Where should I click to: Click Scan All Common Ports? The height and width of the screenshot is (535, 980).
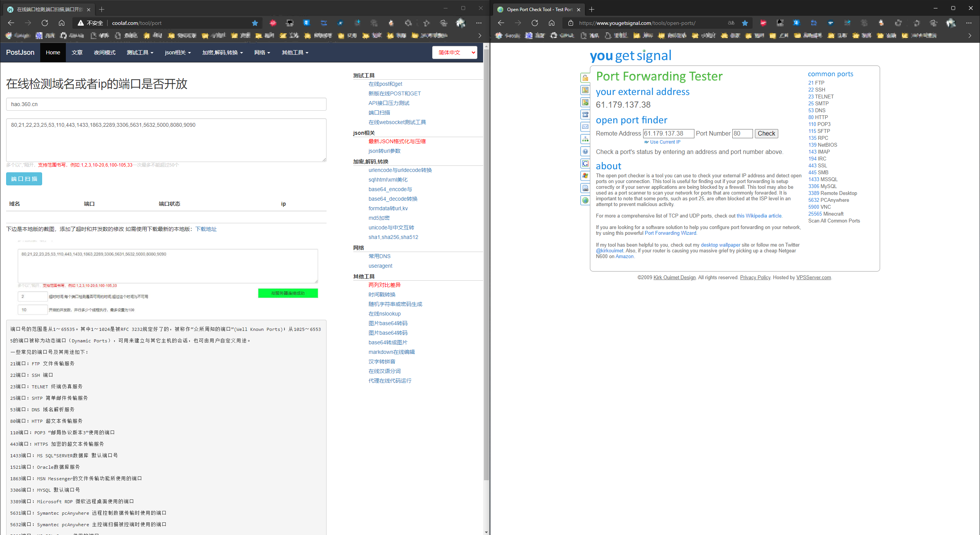[x=834, y=221]
